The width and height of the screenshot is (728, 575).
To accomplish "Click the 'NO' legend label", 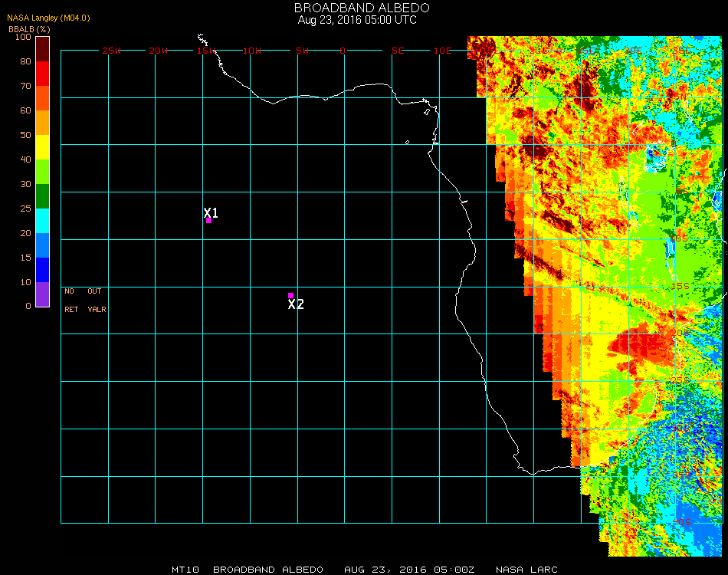I will [69, 291].
